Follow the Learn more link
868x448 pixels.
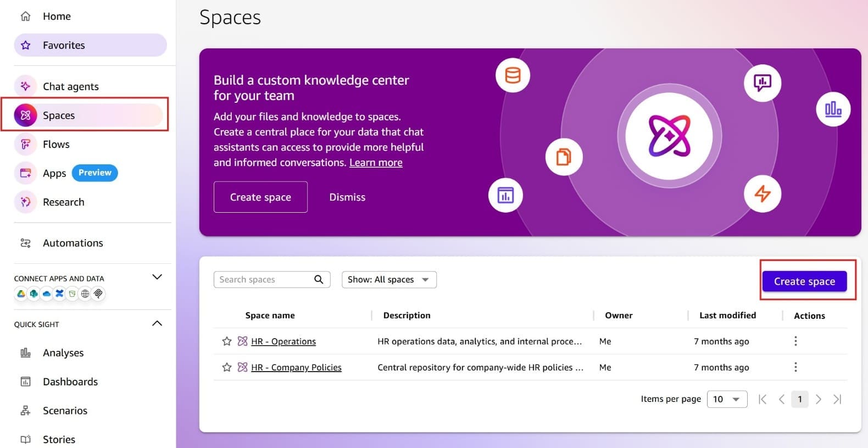pos(376,162)
